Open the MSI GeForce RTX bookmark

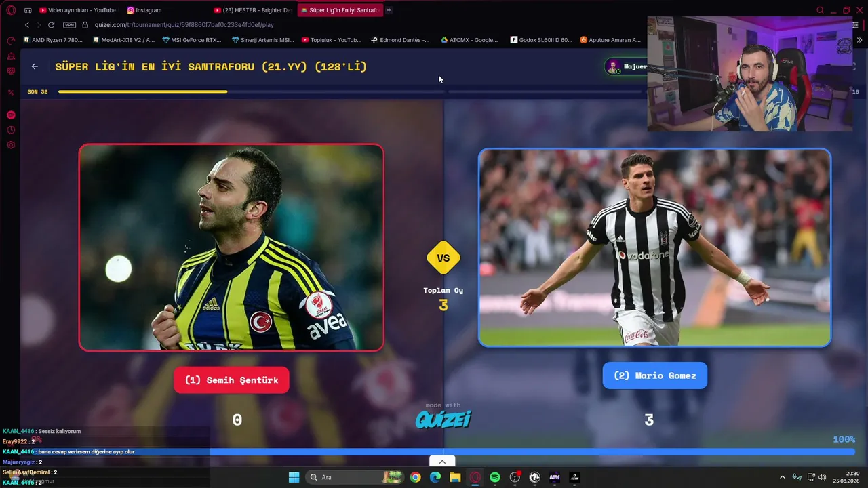pos(192,40)
